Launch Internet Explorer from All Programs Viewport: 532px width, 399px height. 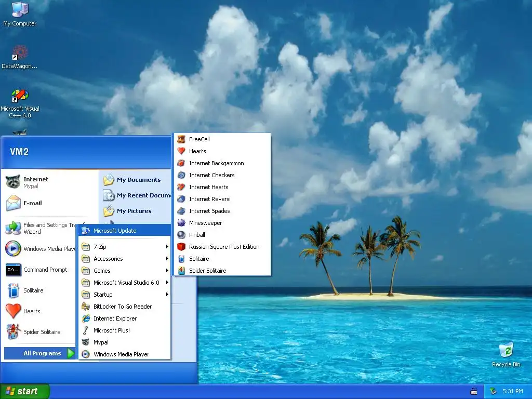[125, 318]
